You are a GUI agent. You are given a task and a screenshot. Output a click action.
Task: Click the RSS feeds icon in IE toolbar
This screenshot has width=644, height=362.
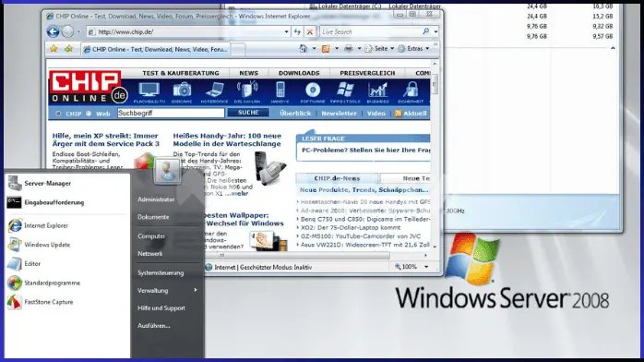click(x=326, y=49)
